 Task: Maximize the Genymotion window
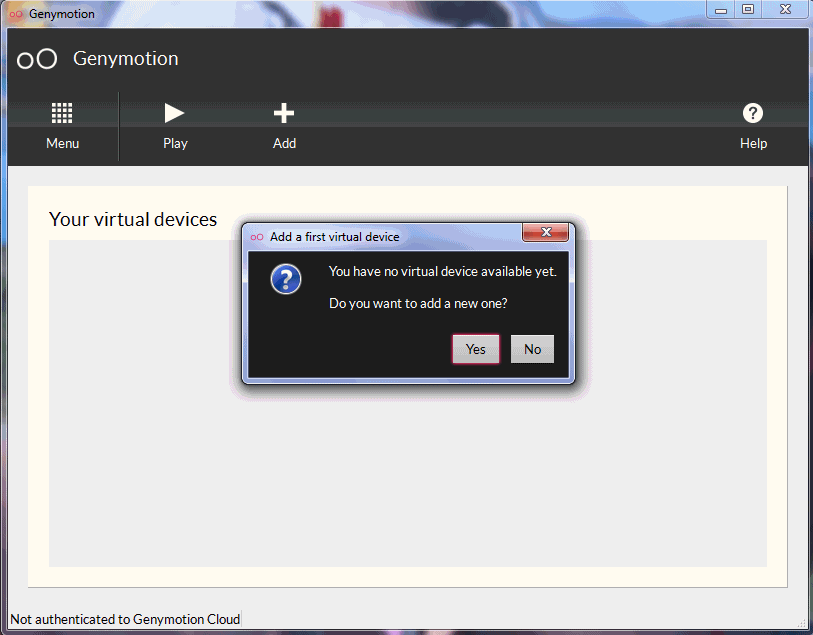pos(748,9)
